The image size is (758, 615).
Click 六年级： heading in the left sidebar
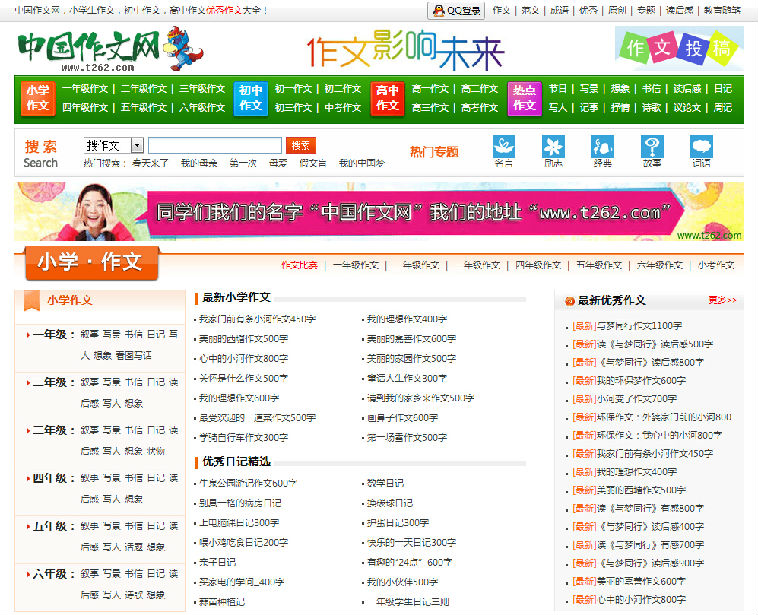[54, 574]
